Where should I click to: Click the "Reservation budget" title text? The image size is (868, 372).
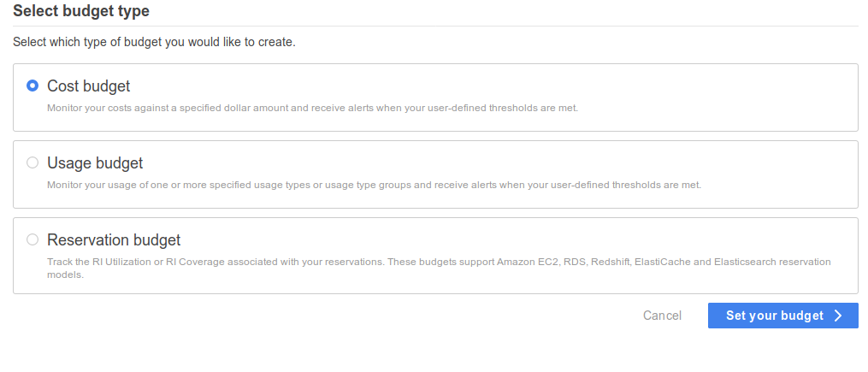point(114,240)
